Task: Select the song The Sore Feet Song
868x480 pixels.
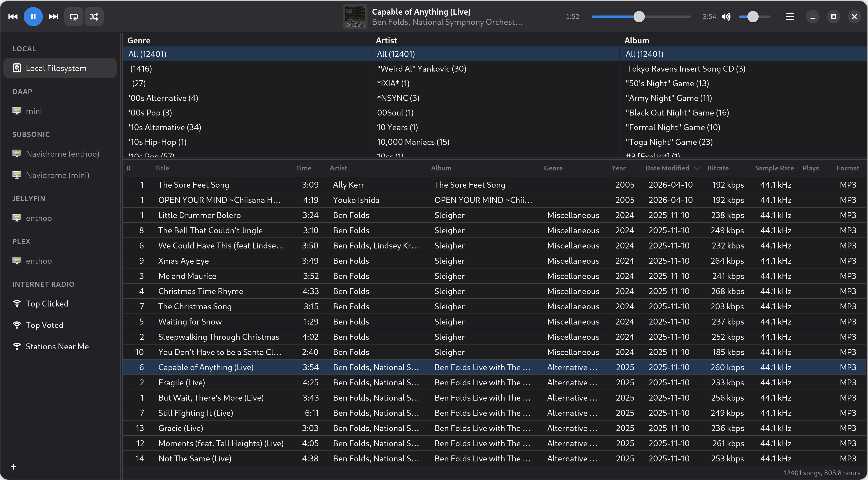Action: click(495, 185)
